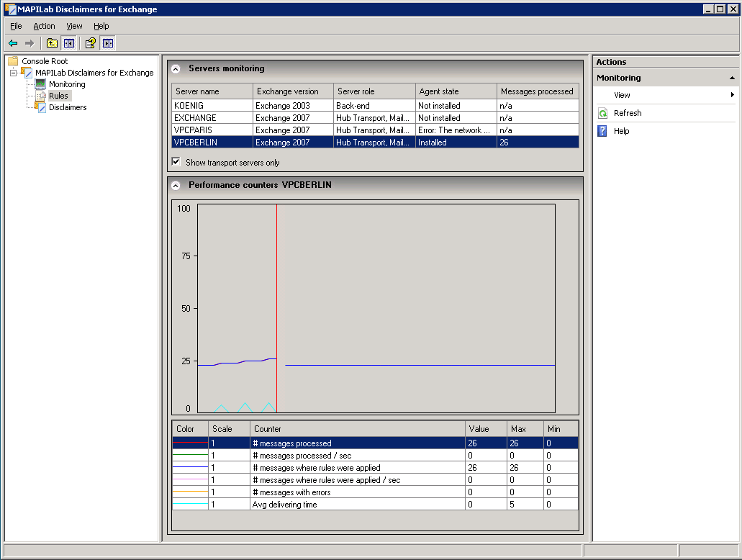The width and height of the screenshot is (742, 560).
Task: Open the View menu in menu bar
Action: click(x=74, y=26)
